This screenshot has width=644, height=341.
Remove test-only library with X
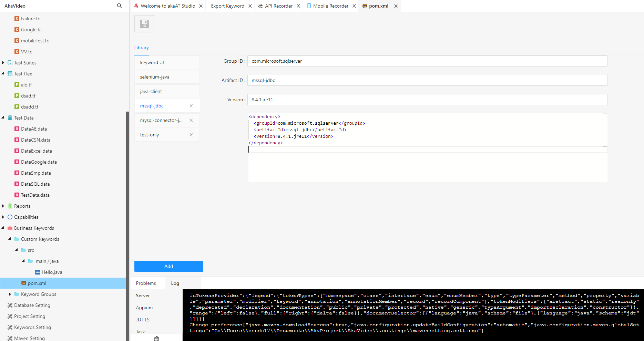191,135
